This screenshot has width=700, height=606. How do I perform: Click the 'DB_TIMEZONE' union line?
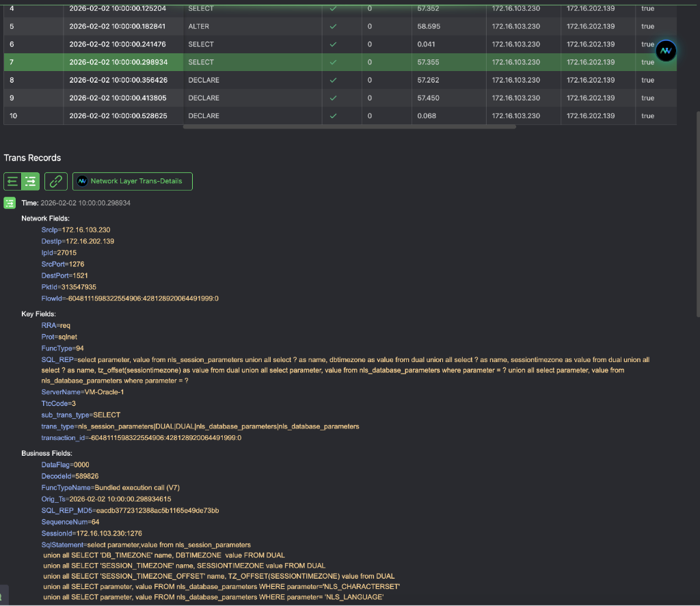tap(164, 555)
